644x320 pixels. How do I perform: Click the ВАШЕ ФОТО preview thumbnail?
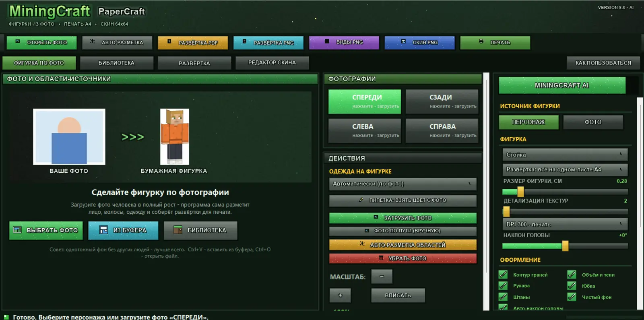pos(69,136)
